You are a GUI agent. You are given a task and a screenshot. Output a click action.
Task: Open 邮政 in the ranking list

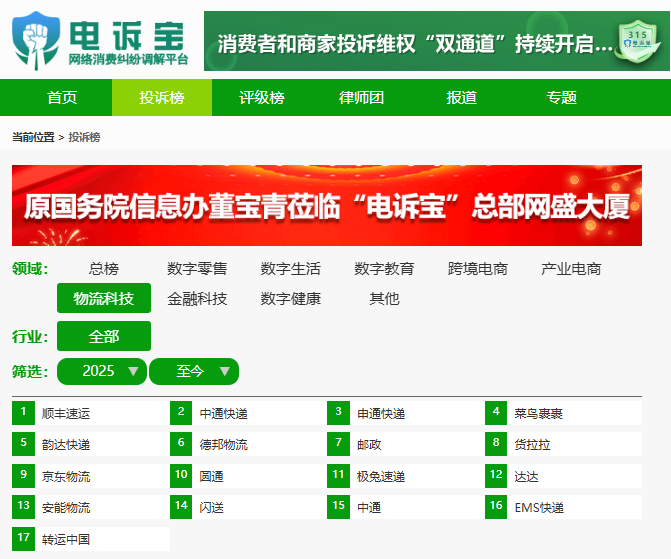pos(369,445)
